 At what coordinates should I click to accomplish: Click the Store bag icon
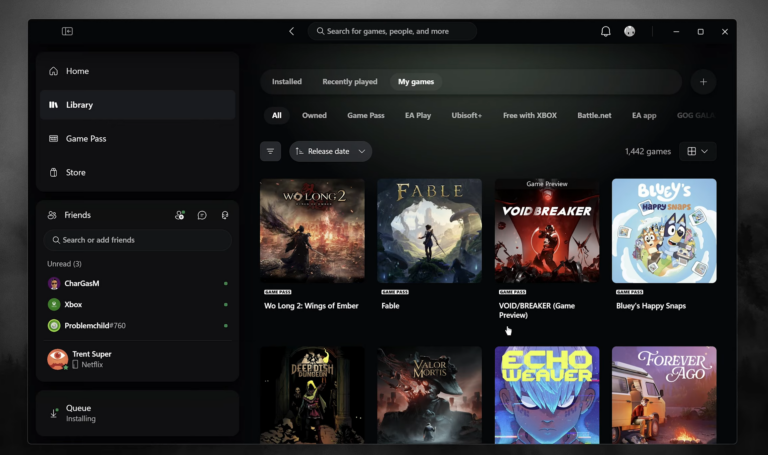pos(53,172)
